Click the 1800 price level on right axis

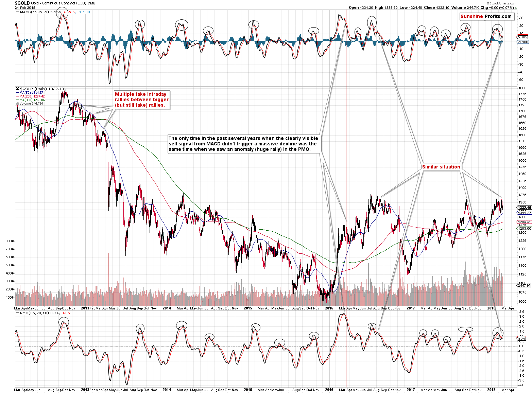tap(522, 88)
